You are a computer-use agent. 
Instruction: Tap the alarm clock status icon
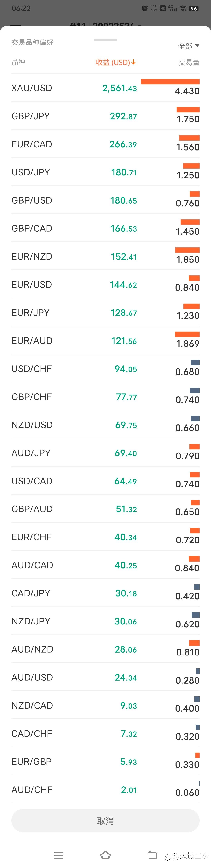145,8
